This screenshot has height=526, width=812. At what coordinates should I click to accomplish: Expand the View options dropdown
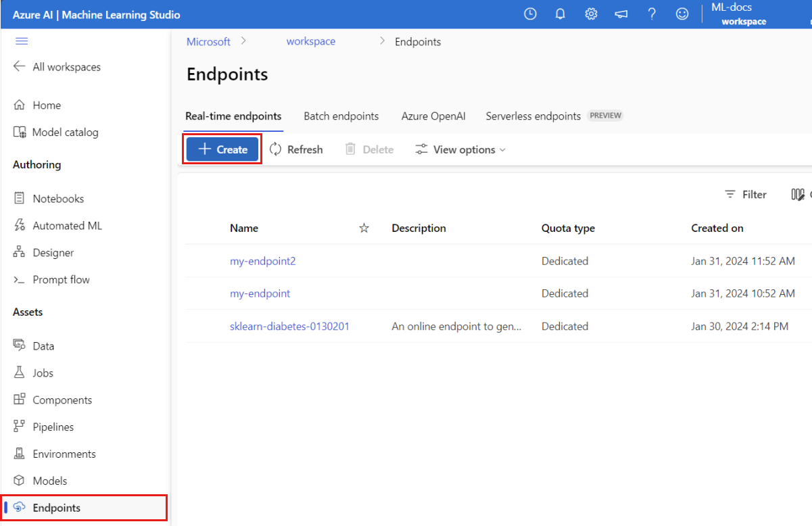[460, 149]
